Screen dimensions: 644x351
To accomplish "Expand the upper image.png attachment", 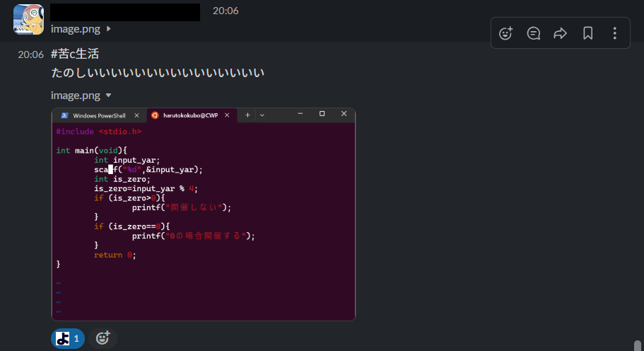I will (108, 29).
